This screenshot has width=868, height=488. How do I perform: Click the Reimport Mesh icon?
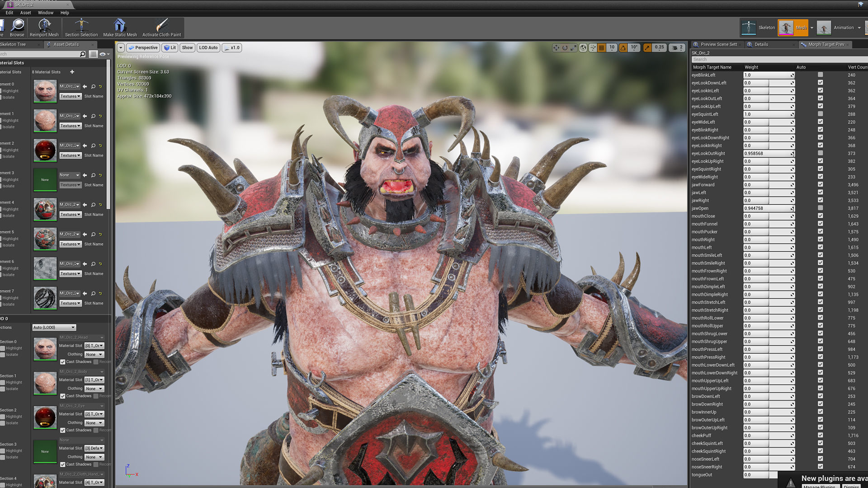click(x=44, y=28)
